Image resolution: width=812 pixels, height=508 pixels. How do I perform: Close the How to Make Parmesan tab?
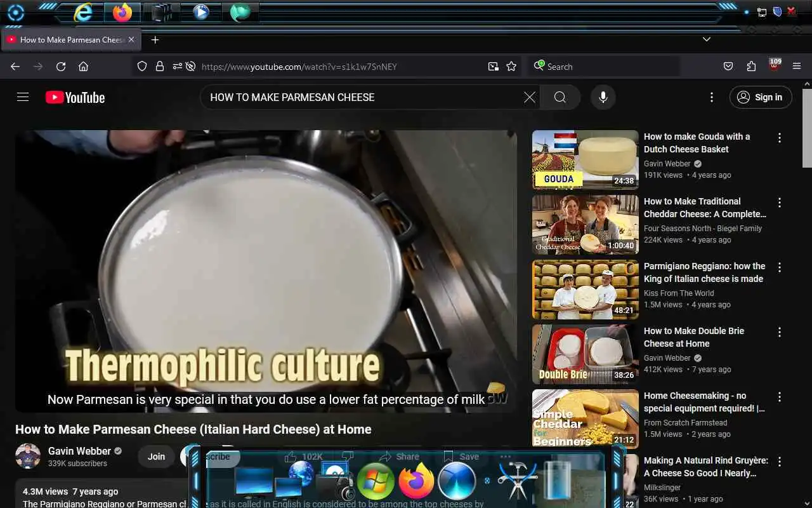(x=131, y=39)
